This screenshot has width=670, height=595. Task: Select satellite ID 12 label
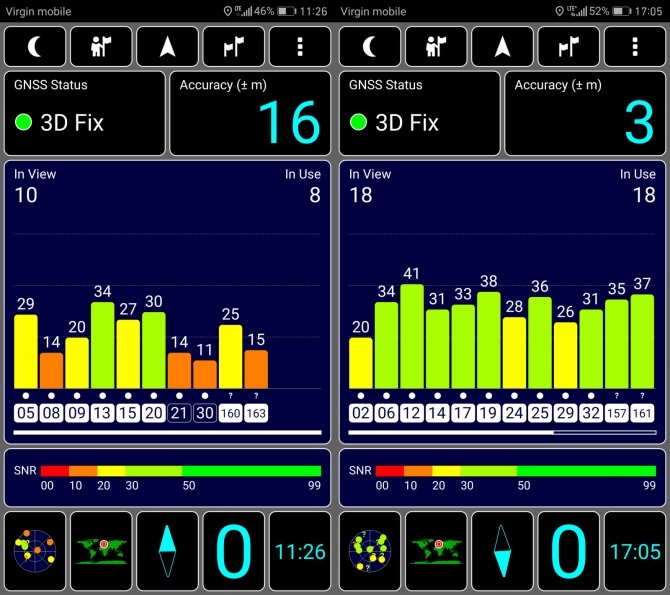click(x=412, y=413)
